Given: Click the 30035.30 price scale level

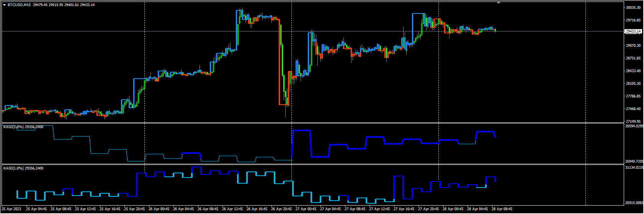Looking at the screenshot, I should pos(633,8).
